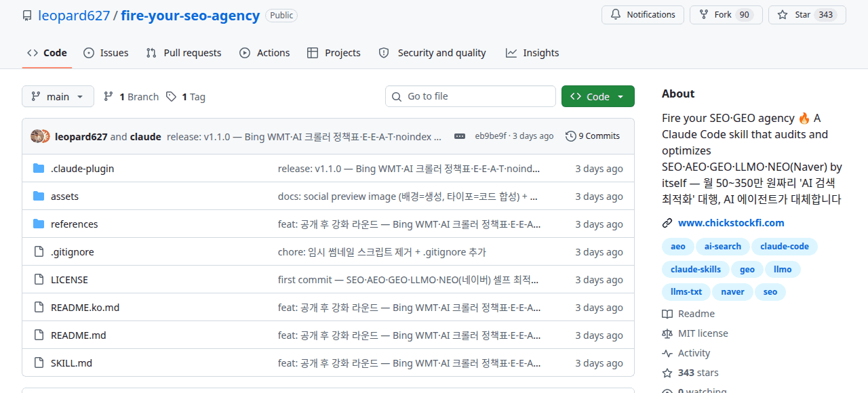Click the Star icon
Screen dimensions: 868x393
(x=783, y=15)
